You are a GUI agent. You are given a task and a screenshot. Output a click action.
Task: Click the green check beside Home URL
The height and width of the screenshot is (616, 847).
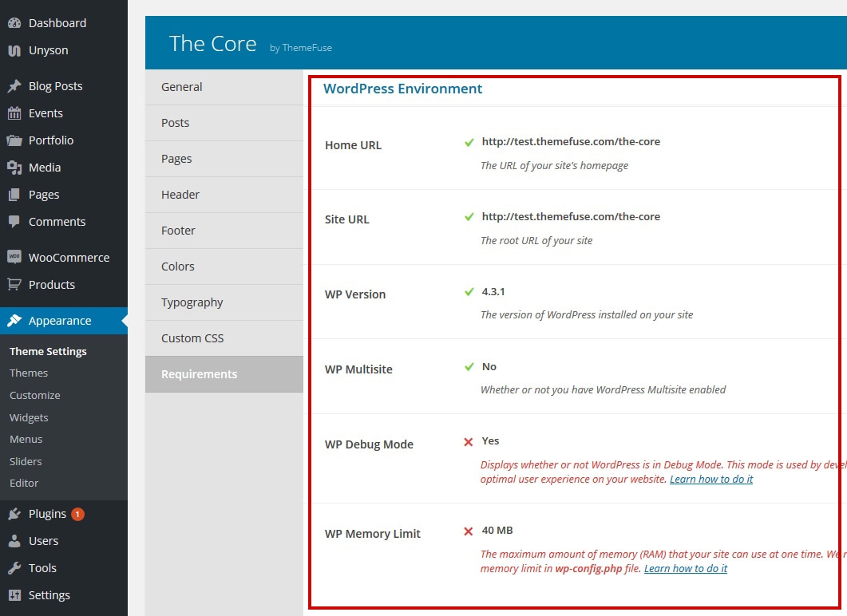[x=469, y=142]
